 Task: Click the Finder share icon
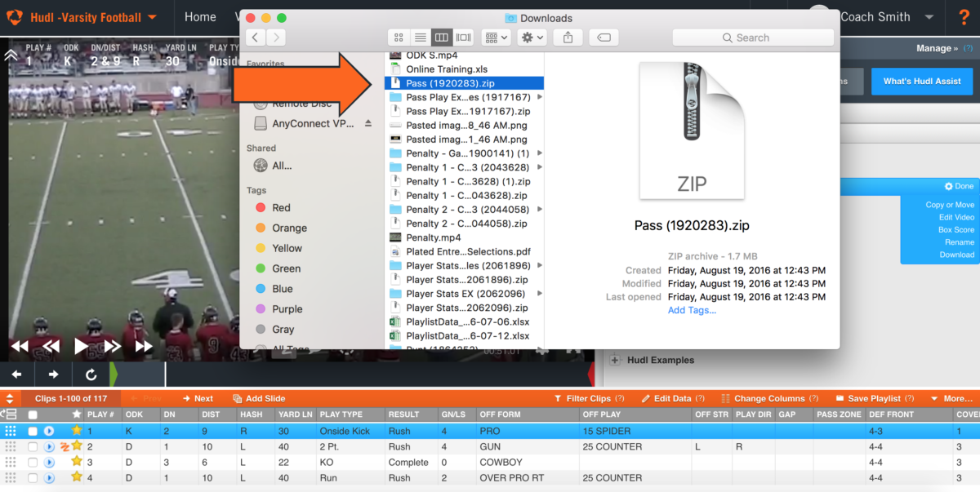pos(568,38)
